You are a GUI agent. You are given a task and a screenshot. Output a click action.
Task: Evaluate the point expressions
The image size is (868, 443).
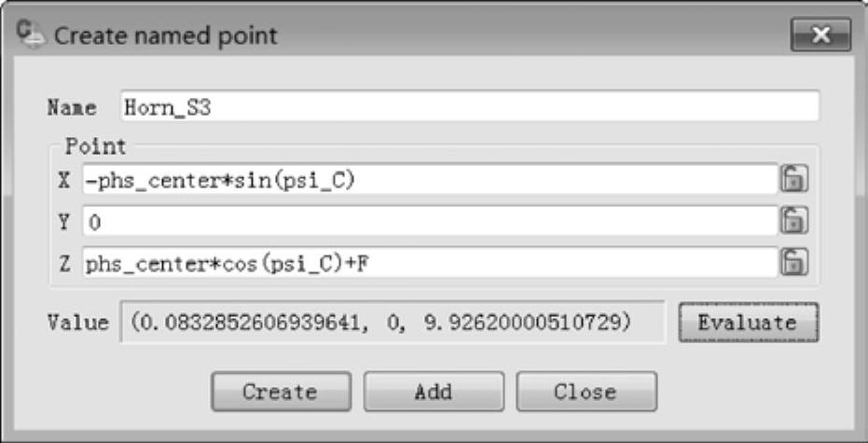pos(748,323)
